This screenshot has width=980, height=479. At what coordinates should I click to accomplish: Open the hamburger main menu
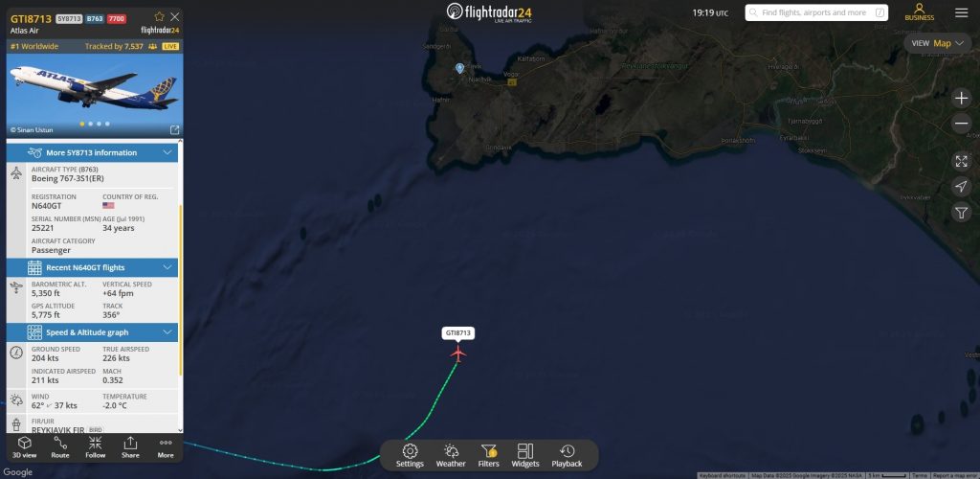tap(961, 12)
